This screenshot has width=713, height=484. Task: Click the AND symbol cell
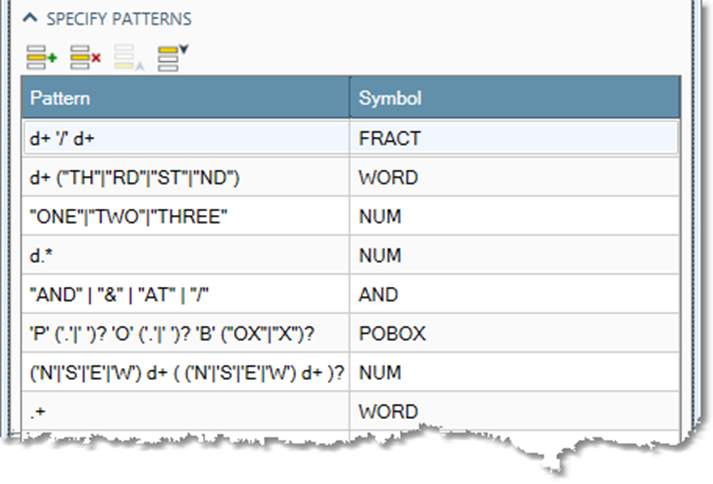514,294
